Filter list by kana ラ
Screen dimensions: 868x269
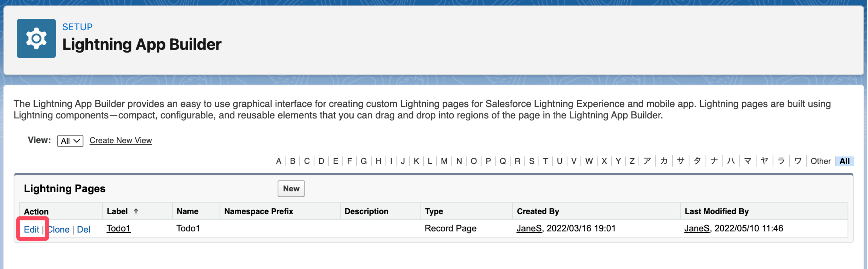(x=781, y=161)
